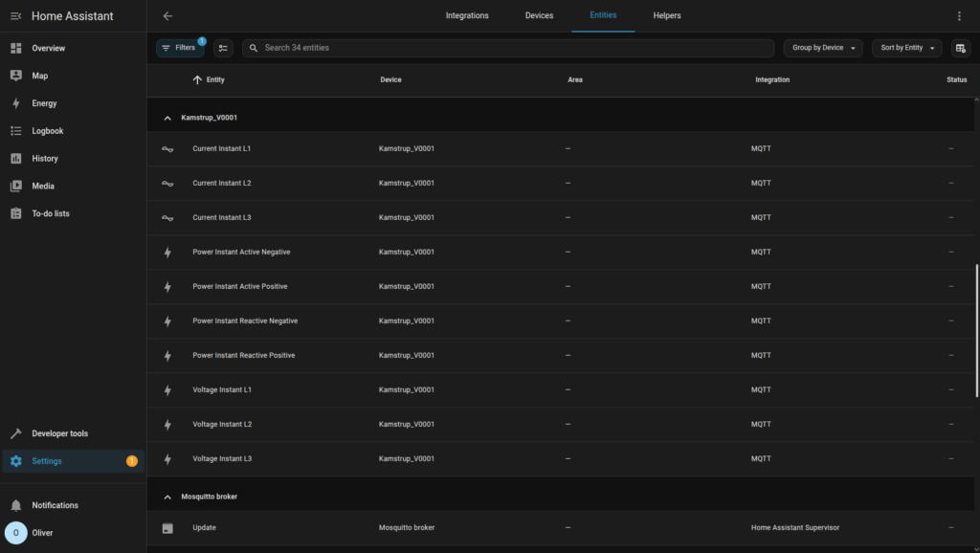Click the Search 34 entities field

coord(512,48)
